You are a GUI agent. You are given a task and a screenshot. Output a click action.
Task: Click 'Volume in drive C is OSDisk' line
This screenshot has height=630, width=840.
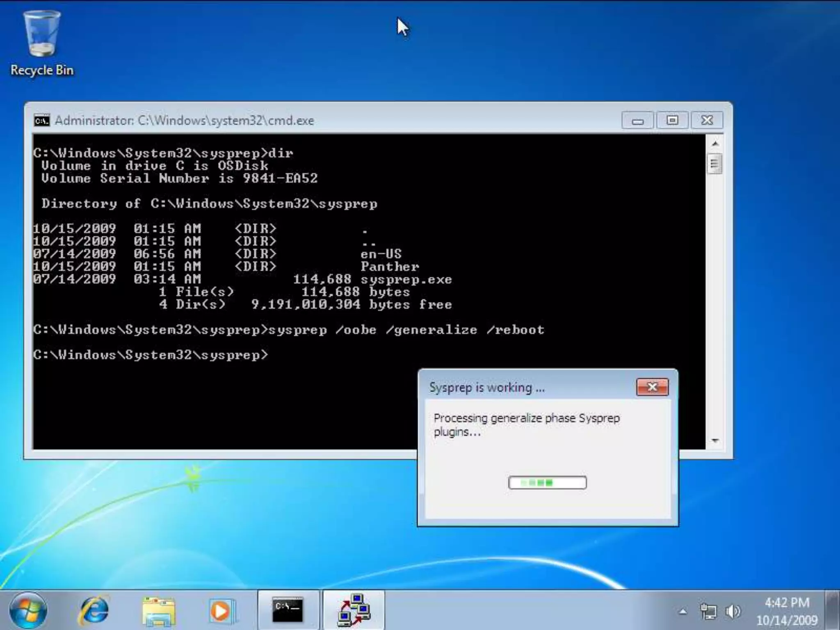coord(155,166)
